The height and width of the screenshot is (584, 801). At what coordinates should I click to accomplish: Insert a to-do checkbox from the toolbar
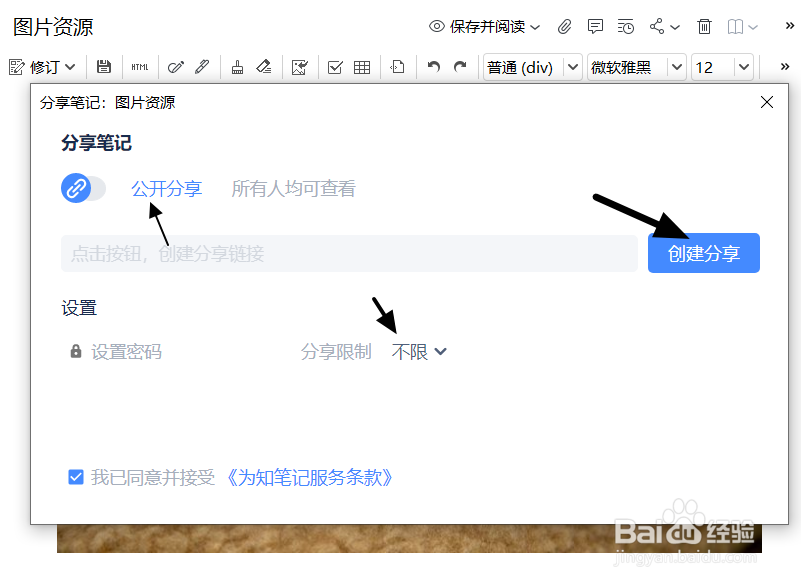[335, 67]
